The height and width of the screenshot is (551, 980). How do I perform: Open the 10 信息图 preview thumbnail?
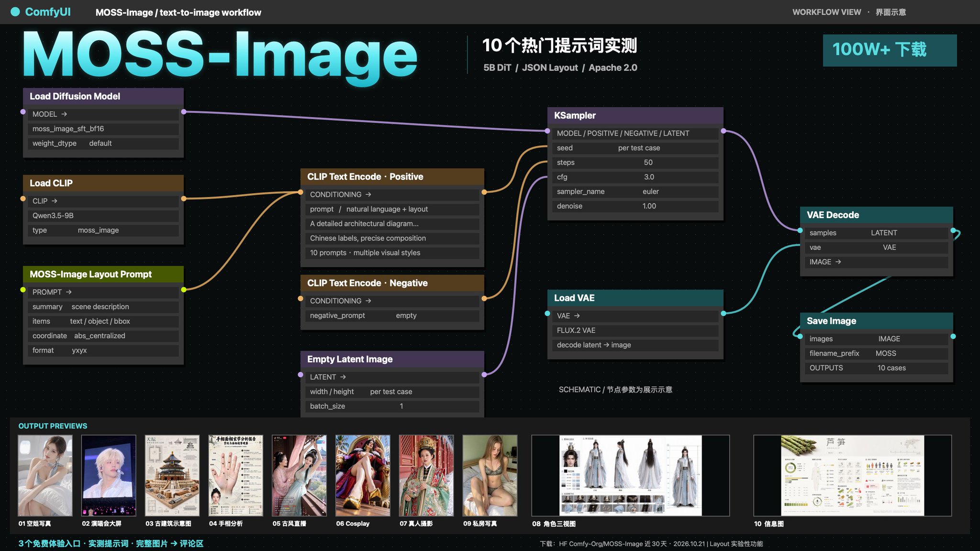click(853, 475)
